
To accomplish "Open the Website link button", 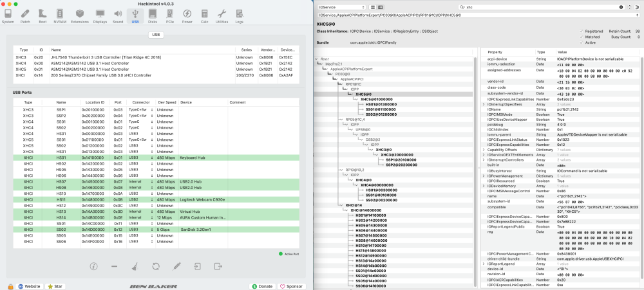I will [x=29, y=286].
